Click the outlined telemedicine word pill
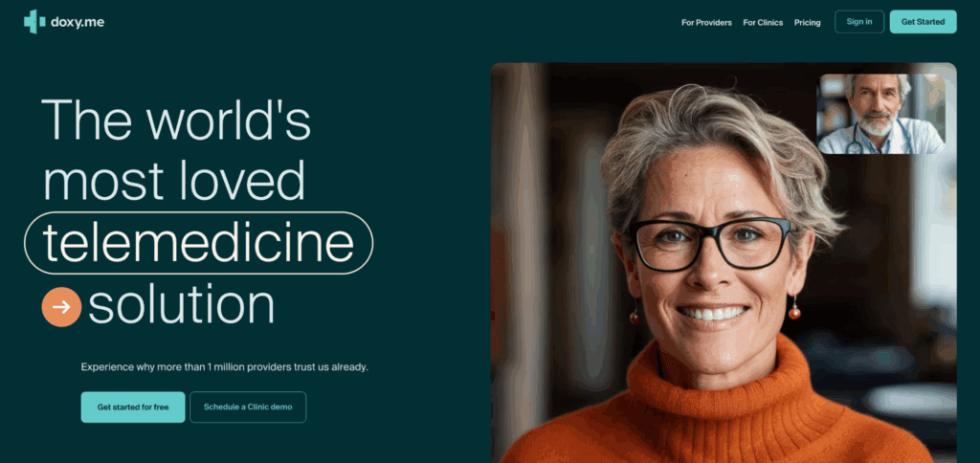The height and width of the screenshot is (463, 980). click(198, 243)
